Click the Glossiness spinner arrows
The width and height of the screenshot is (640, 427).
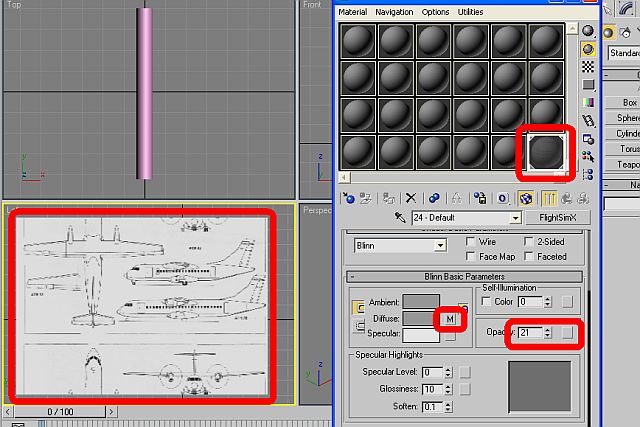tap(448, 389)
